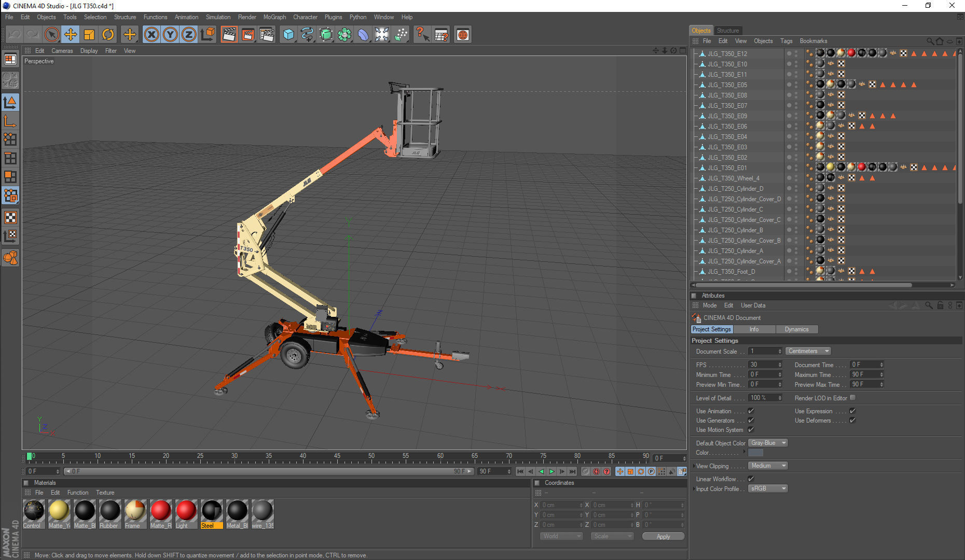Toggle Use Expression checkbox
The width and height of the screenshot is (965, 560).
click(x=852, y=411)
